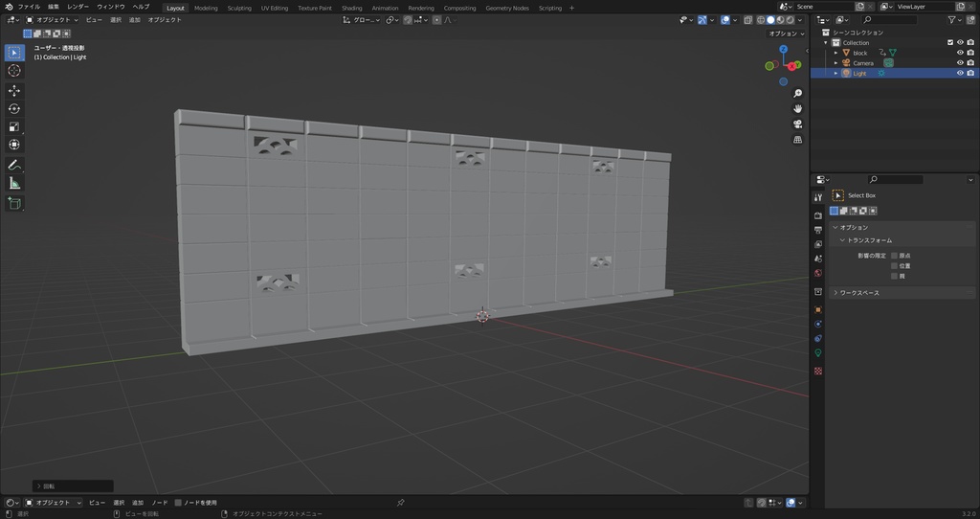This screenshot has height=519, width=980.
Task: Enable the 位置 affect-only checkbox
Action: tap(894, 266)
